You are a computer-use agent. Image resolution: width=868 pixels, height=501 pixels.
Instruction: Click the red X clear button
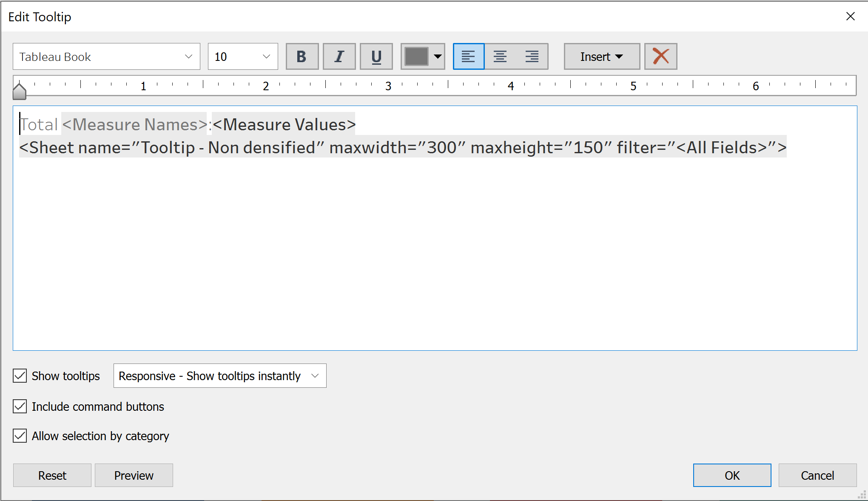point(660,57)
